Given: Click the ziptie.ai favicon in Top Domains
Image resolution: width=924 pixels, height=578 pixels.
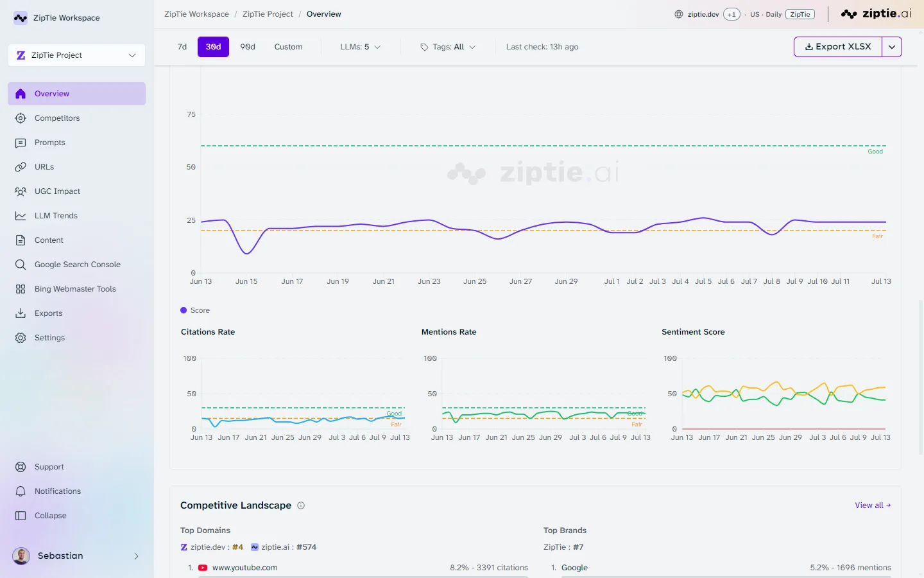Looking at the screenshot, I should click(255, 547).
